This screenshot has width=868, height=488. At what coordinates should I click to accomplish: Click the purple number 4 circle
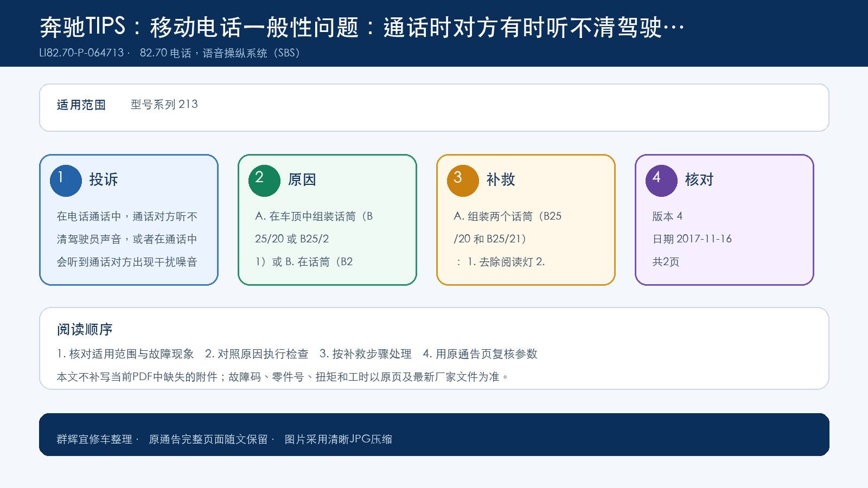pos(661,181)
